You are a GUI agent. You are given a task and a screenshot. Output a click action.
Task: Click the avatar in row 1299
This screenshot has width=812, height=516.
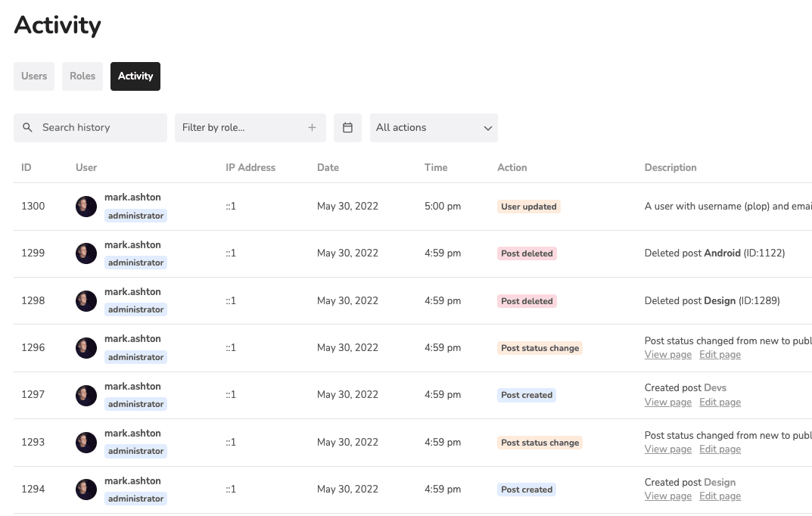coord(86,253)
